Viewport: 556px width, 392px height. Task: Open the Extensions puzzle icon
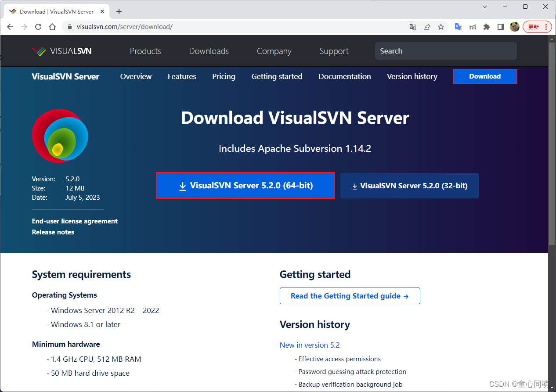(x=487, y=27)
